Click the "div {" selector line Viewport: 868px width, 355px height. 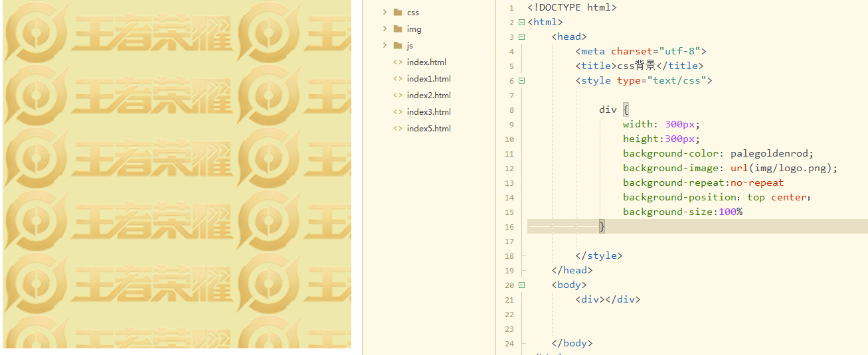pos(614,109)
